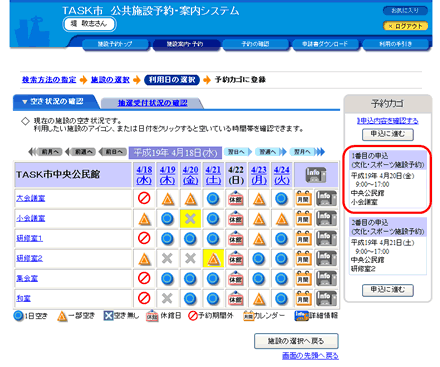Viewport: 440px width, 367px height.
Task: Click the 4/20 (金) date header link
Action: [190, 175]
